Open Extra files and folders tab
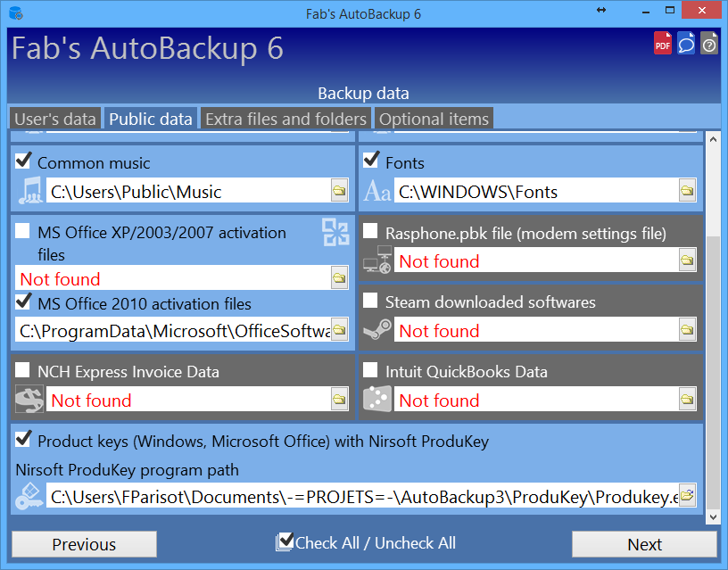This screenshot has height=570, width=728. (x=286, y=119)
